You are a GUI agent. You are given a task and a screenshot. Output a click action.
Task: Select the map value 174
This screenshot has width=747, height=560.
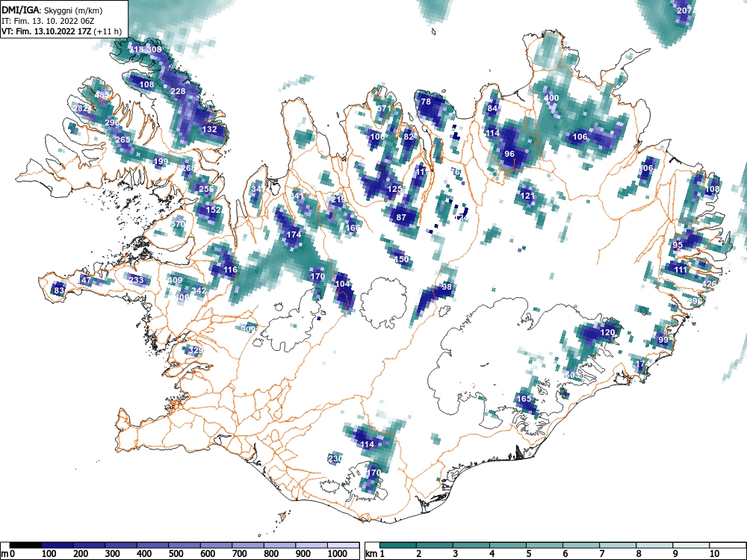click(x=294, y=234)
